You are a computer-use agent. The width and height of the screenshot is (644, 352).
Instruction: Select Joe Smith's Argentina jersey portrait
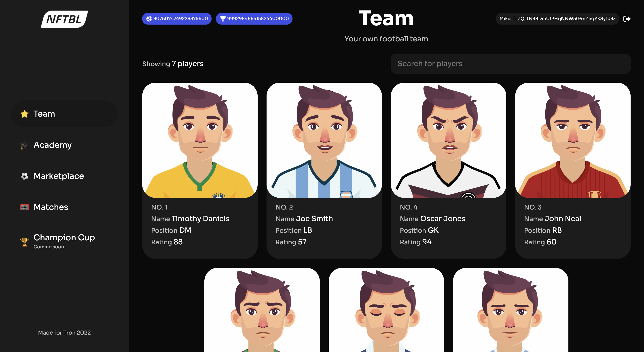pos(324,140)
